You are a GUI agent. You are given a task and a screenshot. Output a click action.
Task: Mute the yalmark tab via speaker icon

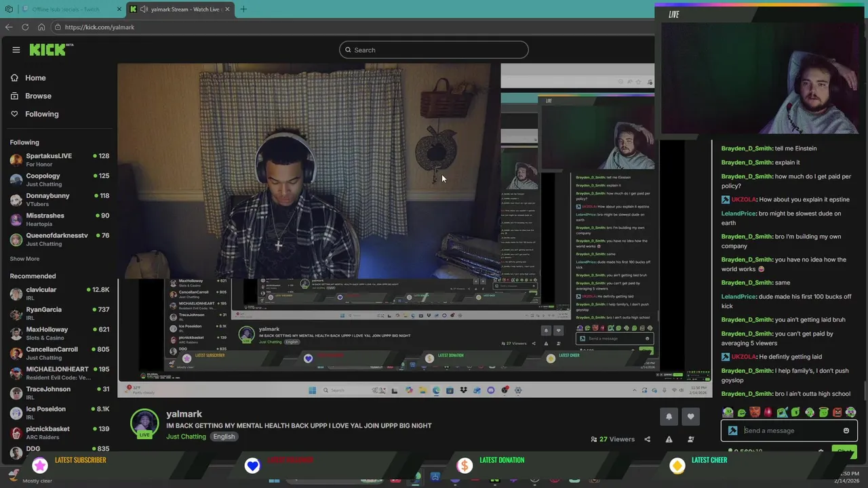click(x=144, y=9)
